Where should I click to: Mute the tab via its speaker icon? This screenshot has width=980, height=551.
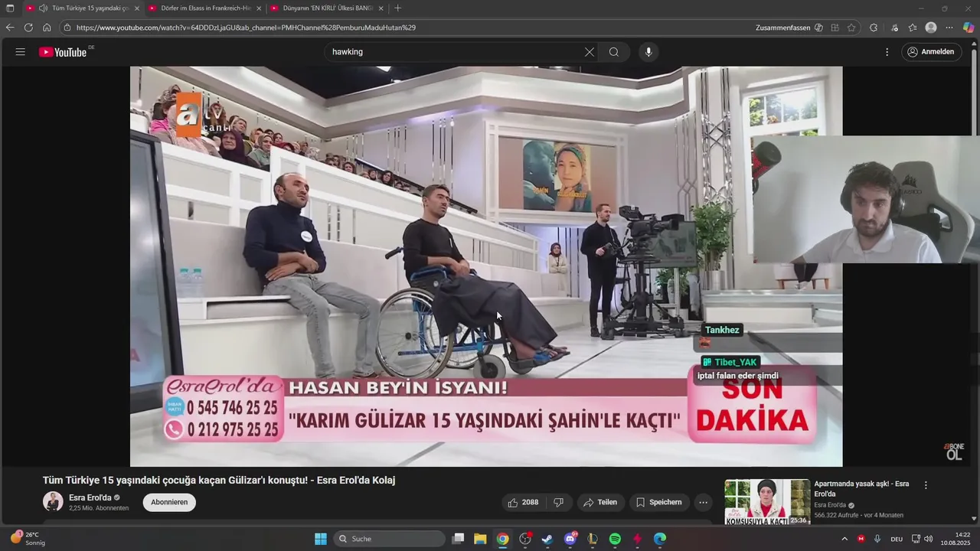[x=43, y=8]
